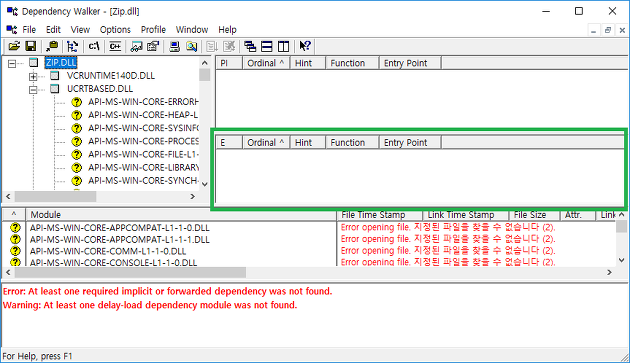Sort by File Size column header

tap(534, 215)
